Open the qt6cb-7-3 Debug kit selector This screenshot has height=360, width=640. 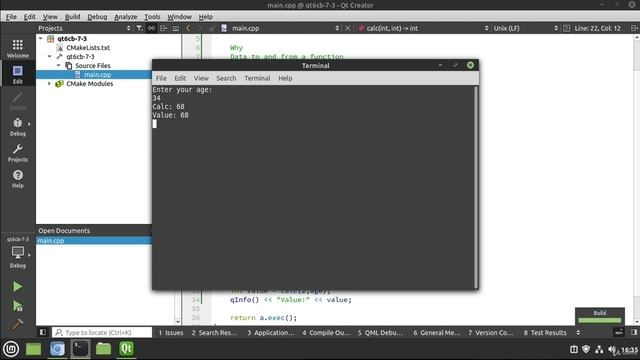point(18,253)
